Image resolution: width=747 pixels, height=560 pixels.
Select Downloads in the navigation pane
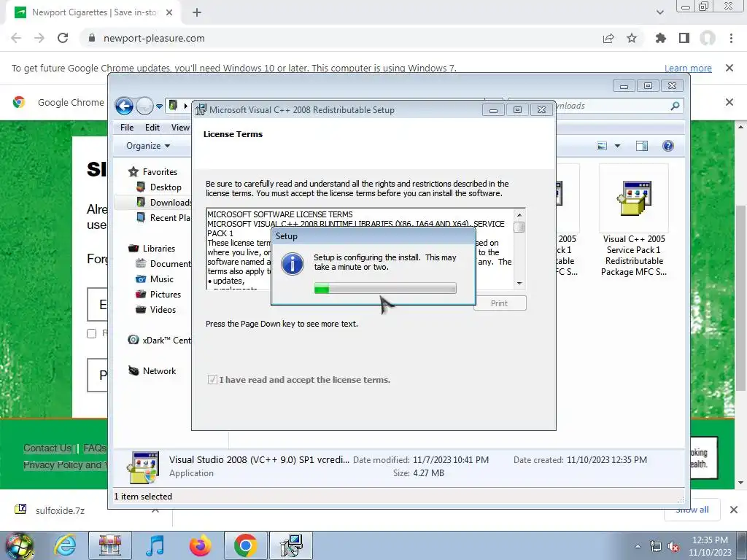tap(163, 203)
